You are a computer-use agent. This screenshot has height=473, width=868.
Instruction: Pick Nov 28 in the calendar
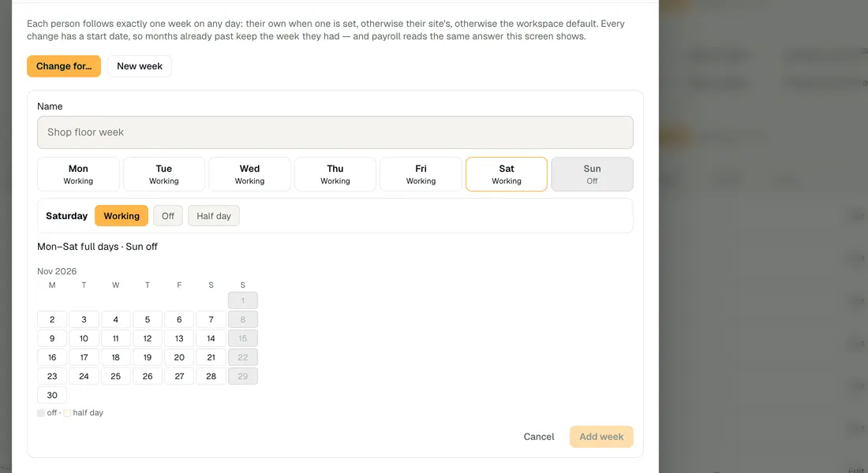[x=211, y=376]
